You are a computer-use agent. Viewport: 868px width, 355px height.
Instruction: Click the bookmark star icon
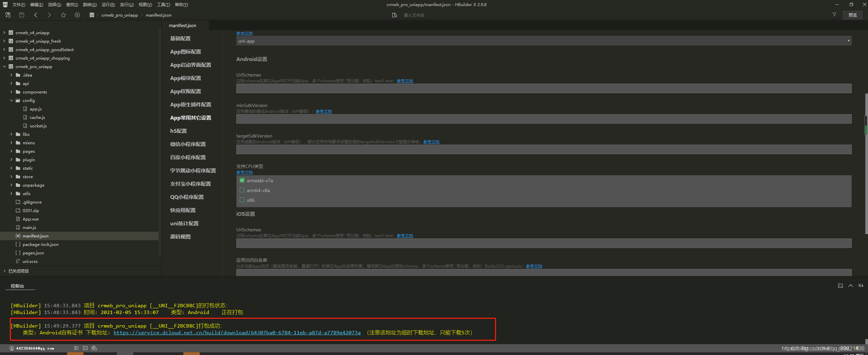click(x=63, y=15)
